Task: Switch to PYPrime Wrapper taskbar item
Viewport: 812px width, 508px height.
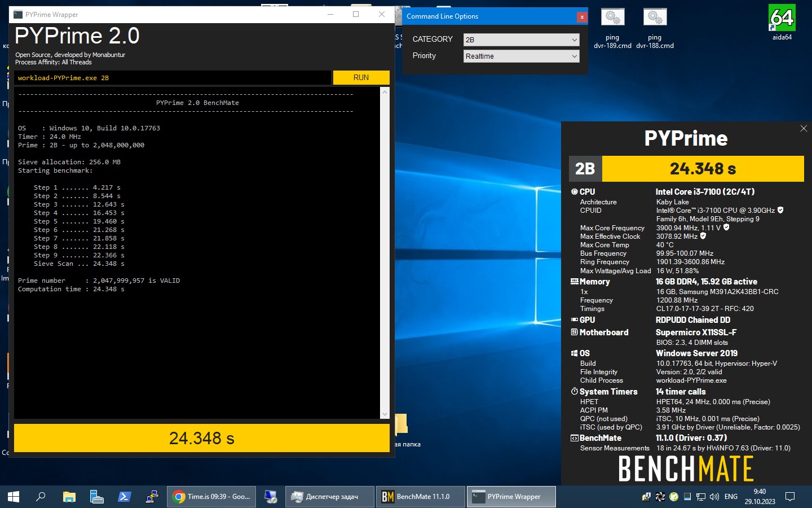Action: [x=511, y=497]
